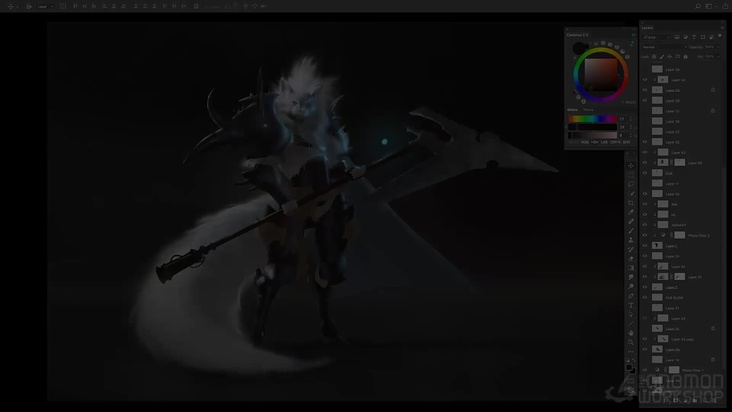732x412 pixels.
Task: Hide the Layer 46 layer
Action: [645, 80]
